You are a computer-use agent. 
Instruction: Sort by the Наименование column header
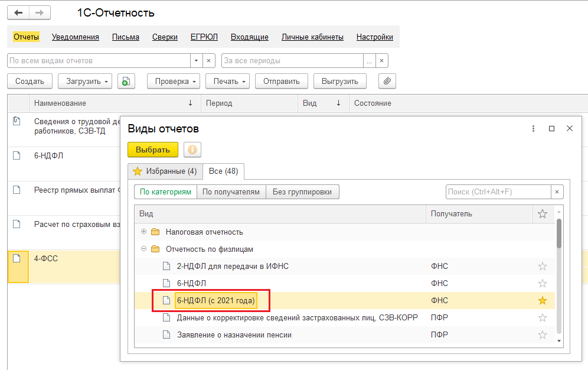pos(115,103)
